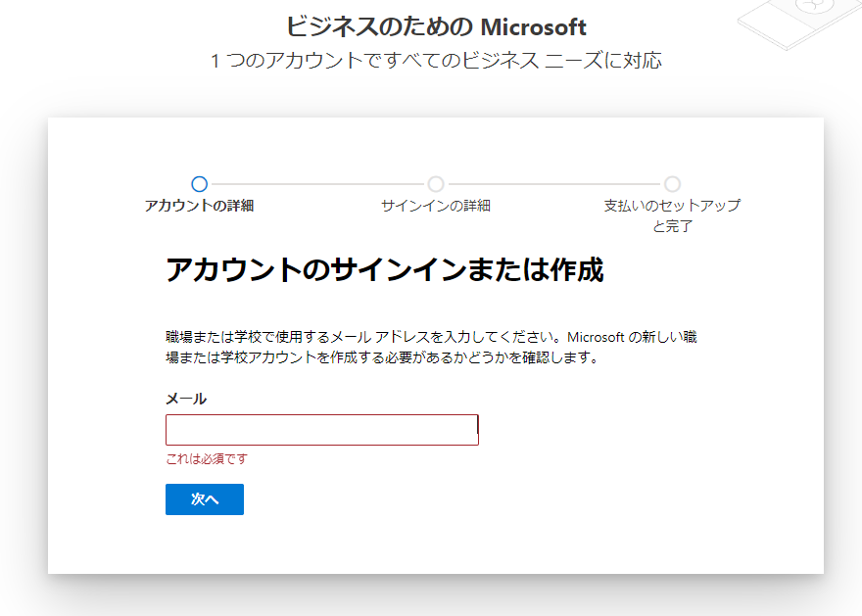Select the サインインの詳細 step circle
This screenshot has height=616, width=862.
[436, 183]
